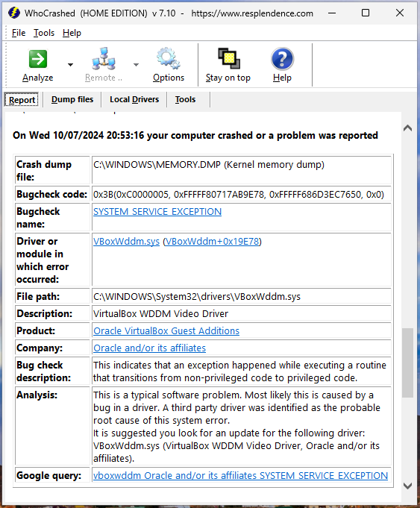The width and height of the screenshot is (420, 508).
Task: Click the 'Driver or module' label cell
Action: (x=52, y=260)
